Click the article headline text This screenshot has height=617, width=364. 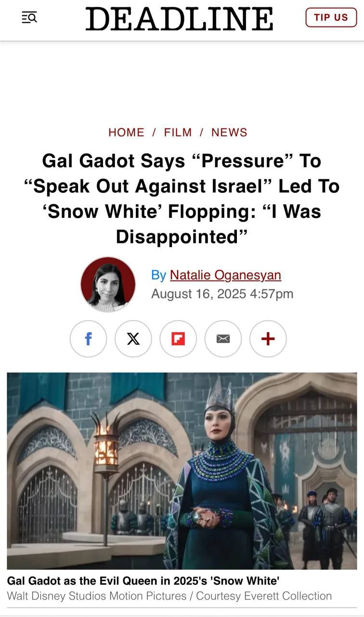182,198
